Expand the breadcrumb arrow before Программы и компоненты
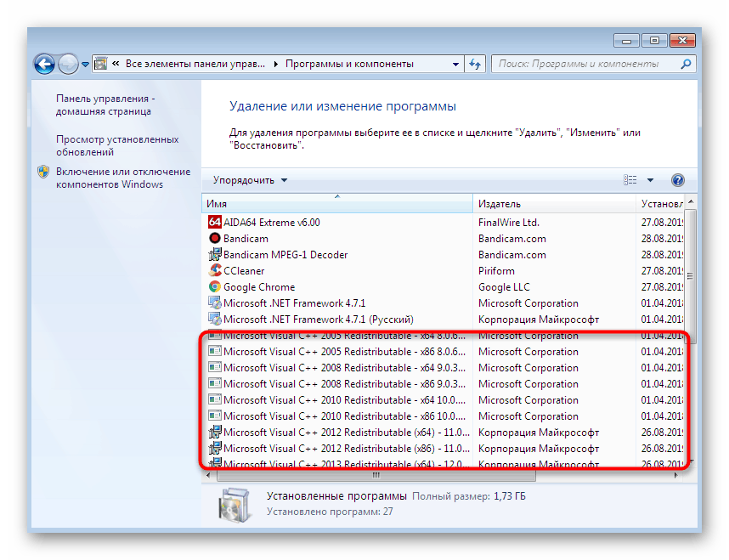729x560 pixels. (x=275, y=65)
